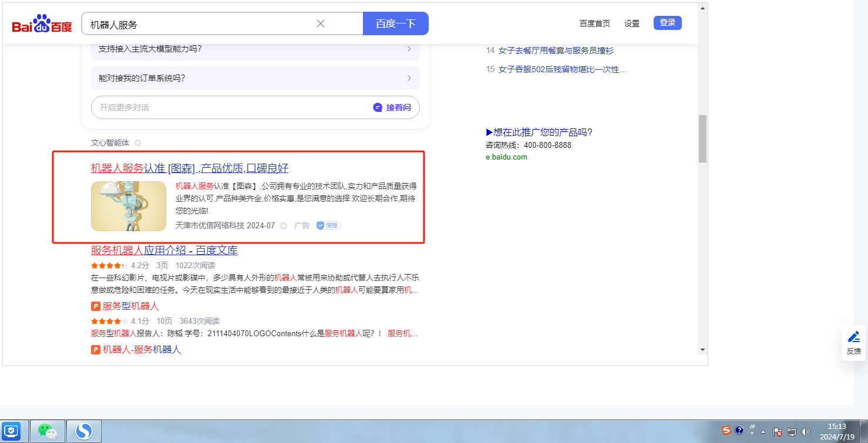This screenshot has width=868, height=443.
Task: Click the scrollbar thumb on the page
Action: click(x=702, y=138)
